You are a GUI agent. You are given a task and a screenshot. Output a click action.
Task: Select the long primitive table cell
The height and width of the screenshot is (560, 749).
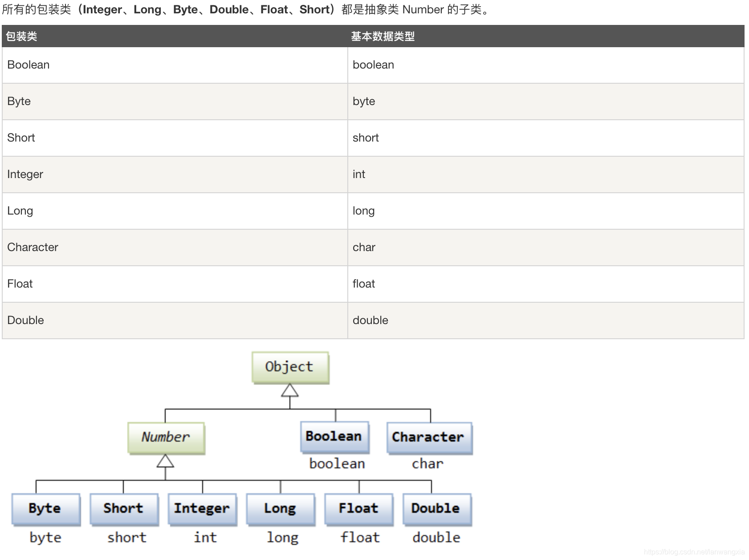pos(545,211)
